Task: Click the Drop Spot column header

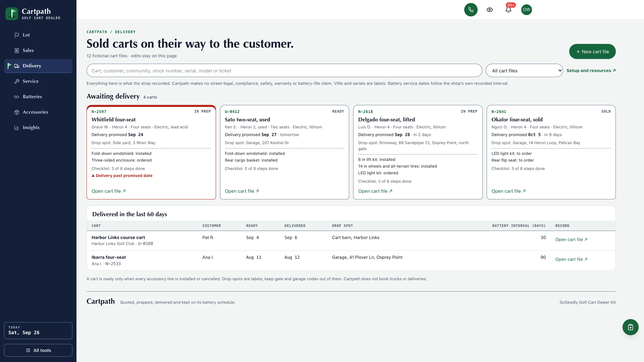Action: (342, 226)
